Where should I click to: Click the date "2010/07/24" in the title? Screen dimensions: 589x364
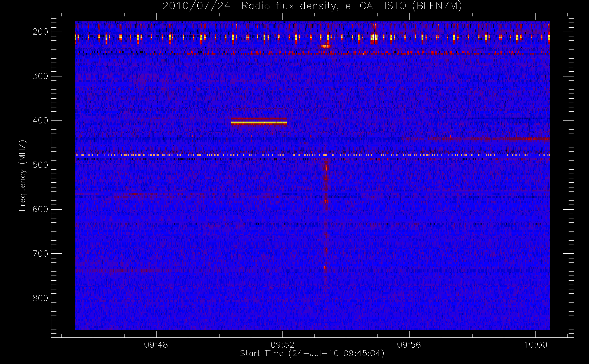[x=196, y=6]
